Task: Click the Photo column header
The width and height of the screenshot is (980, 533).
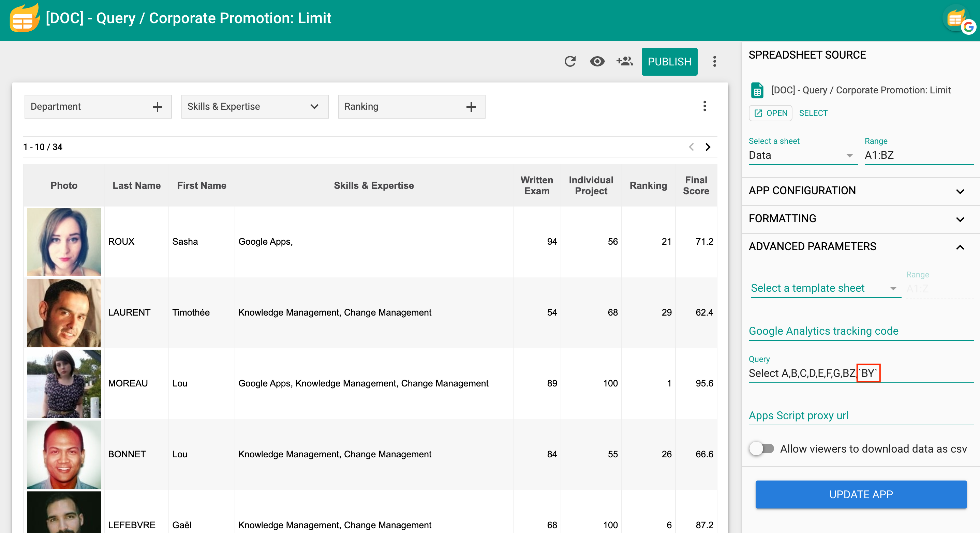Action: [64, 185]
